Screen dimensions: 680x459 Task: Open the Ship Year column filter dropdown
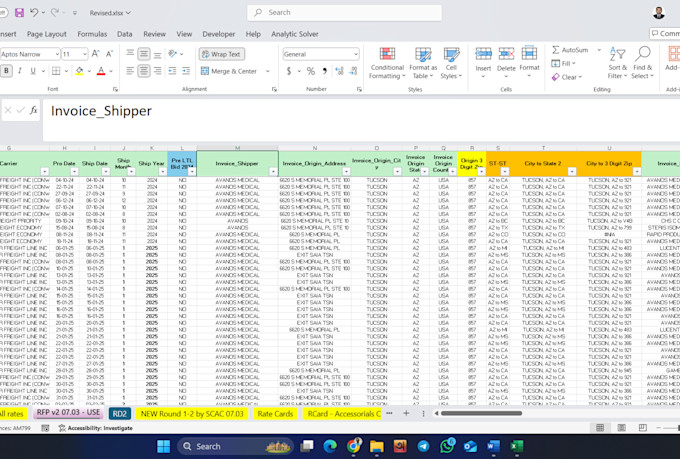[162, 172]
